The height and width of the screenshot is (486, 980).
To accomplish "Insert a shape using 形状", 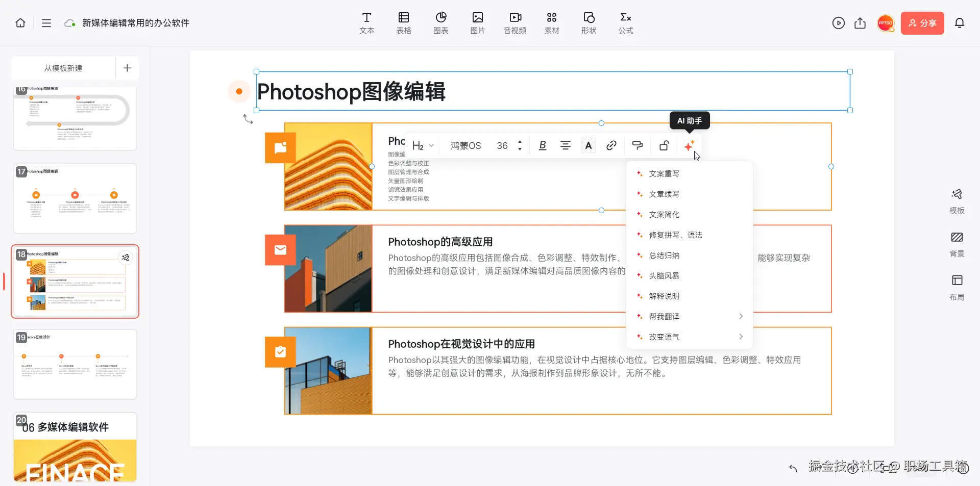I will [589, 23].
